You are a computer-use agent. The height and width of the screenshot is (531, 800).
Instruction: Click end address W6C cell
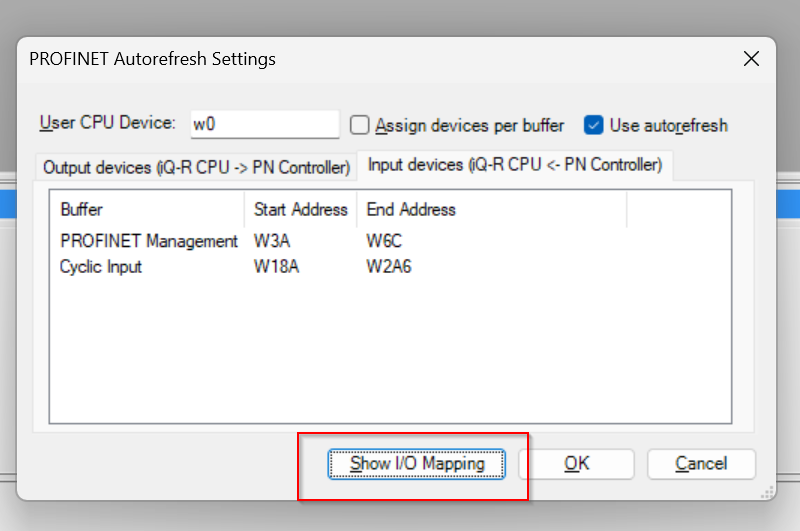click(384, 241)
